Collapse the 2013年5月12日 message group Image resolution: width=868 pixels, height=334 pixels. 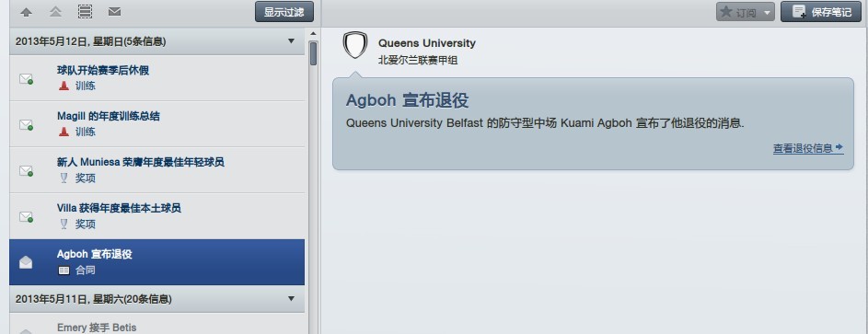click(291, 40)
